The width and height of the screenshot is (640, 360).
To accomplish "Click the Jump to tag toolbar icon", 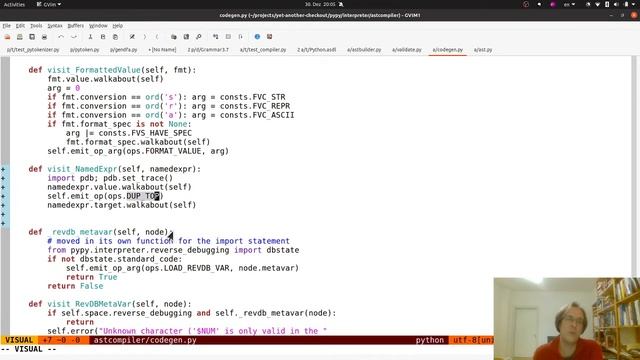I will 240,37.
